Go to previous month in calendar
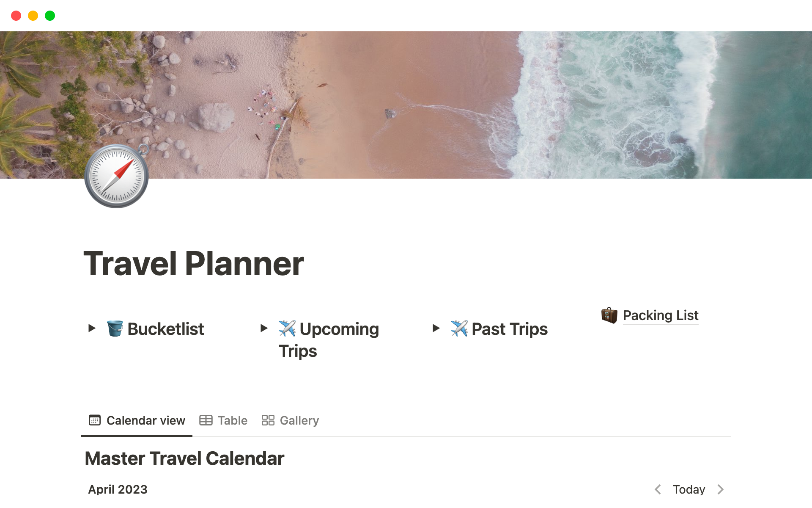The width and height of the screenshot is (812, 508). click(x=658, y=489)
